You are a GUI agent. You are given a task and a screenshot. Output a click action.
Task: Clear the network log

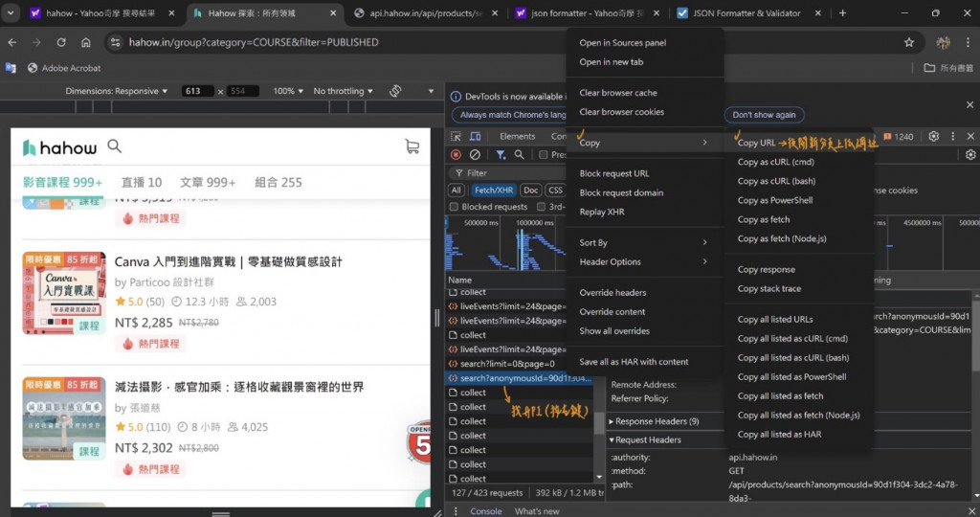475,154
